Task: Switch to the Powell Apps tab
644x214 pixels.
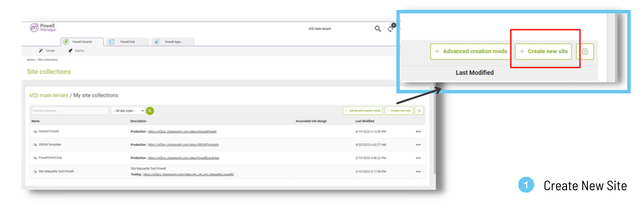Action: 173,42
